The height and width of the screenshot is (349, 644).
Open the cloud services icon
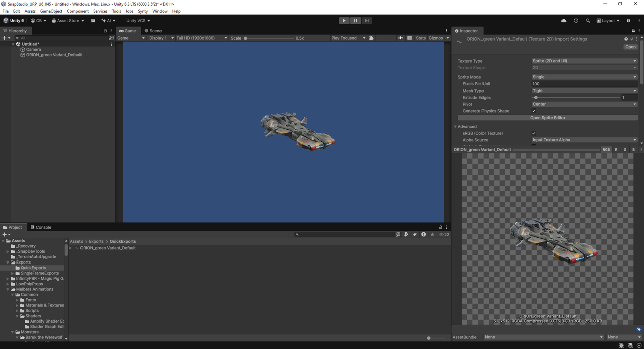[x=563, y=21]
